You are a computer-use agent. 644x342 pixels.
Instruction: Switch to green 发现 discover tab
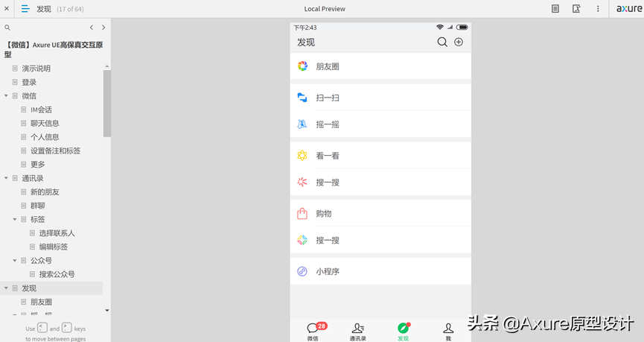click(x=404, y=332)
